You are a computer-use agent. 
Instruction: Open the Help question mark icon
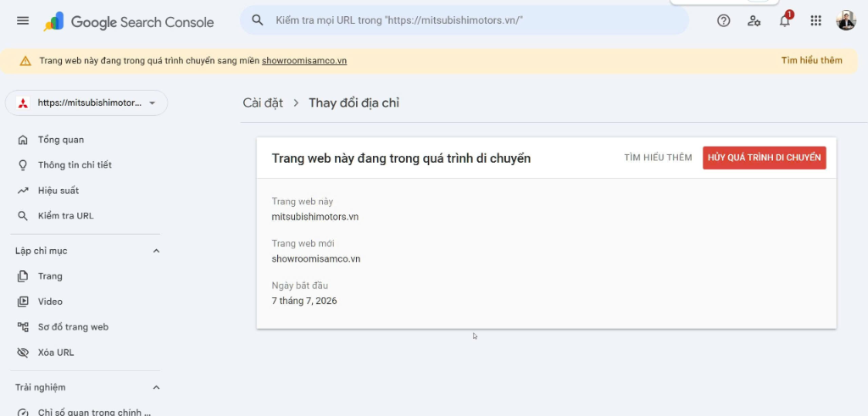click(724, 21)
